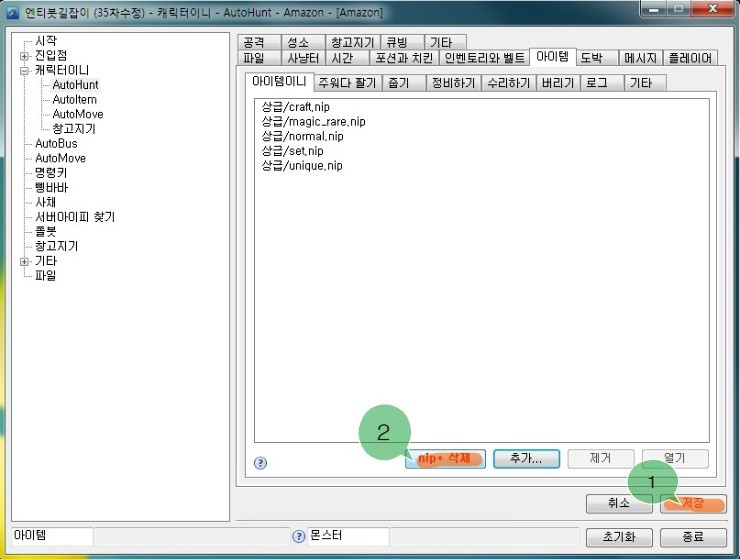This screenshot has height=559, width=740.
Task: Open the 인벤토리와 벨트 tab
Action: point(485,58)
